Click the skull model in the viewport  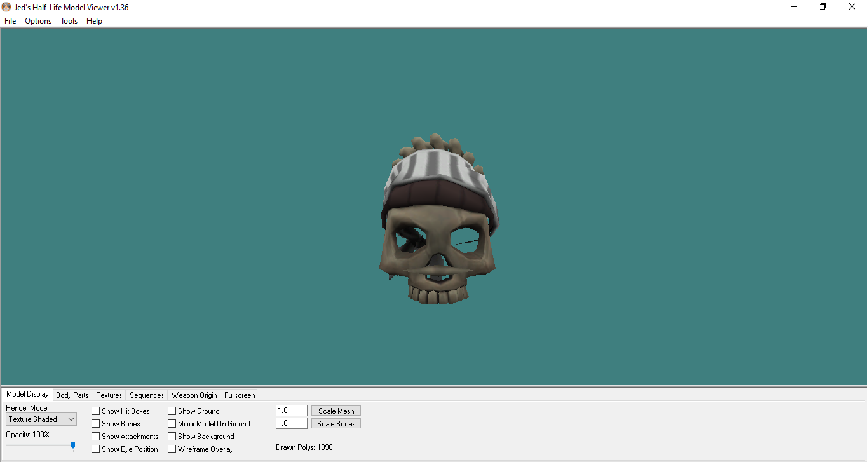pos(438,218)
